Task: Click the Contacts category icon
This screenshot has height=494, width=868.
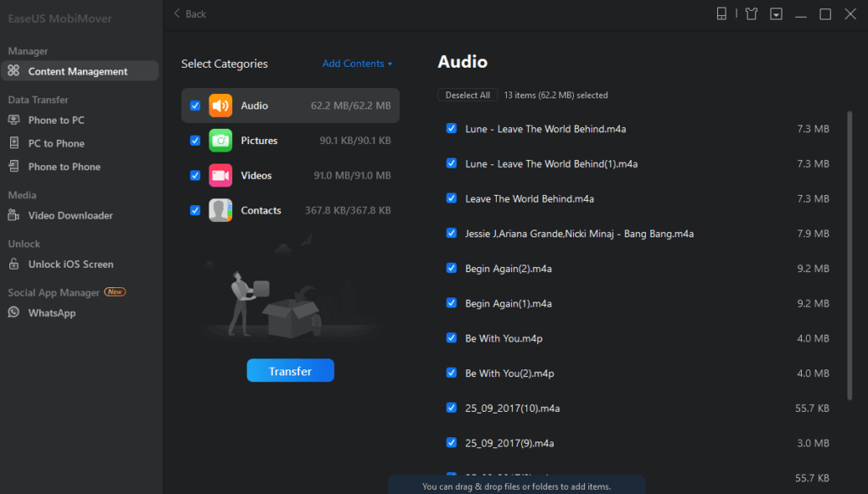Action: 220,210
